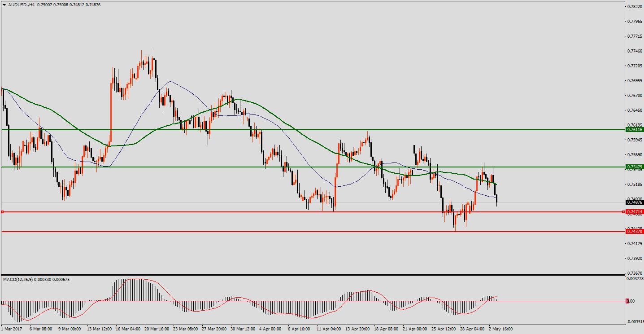Select the red 0.74714 price label

[x=635, y=212]
